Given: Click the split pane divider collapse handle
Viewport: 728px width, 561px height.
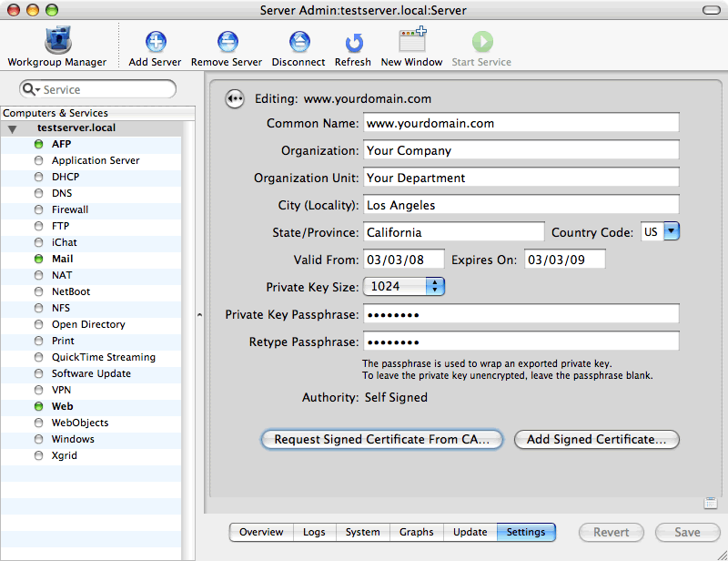Looking at the screenshot, I should (199, 315).
